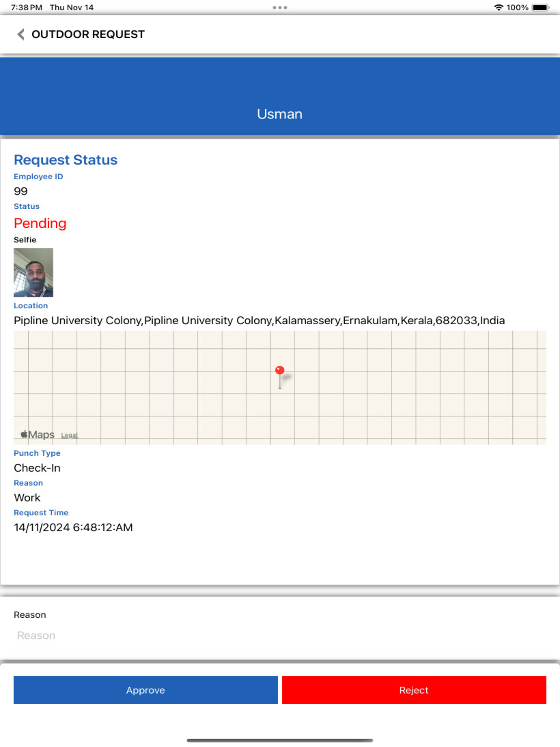Screen dimensions: 560x747
Task: Tap the Apple Maps logo
Action: point(37,434)
